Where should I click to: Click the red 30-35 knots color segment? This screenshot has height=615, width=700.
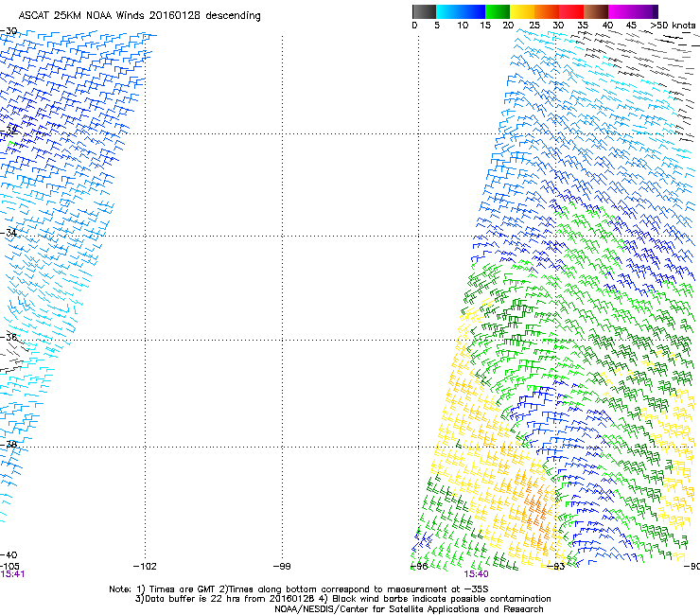[x=571, y=11]
